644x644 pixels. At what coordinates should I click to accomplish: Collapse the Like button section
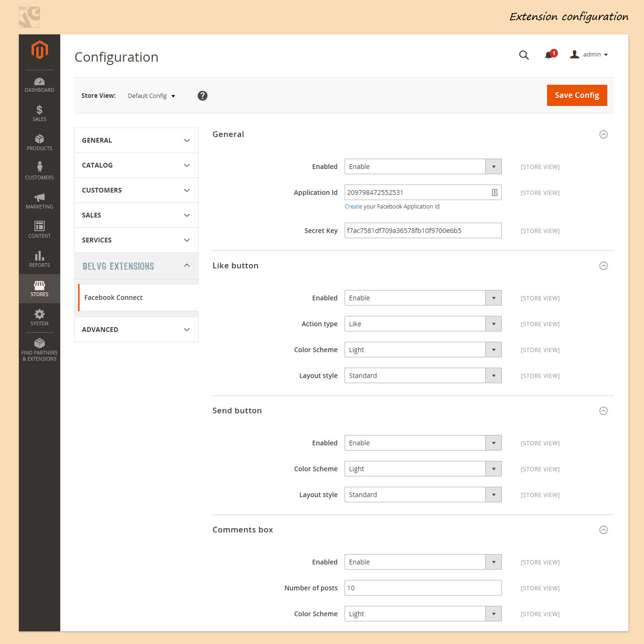[x=604, y=266]
